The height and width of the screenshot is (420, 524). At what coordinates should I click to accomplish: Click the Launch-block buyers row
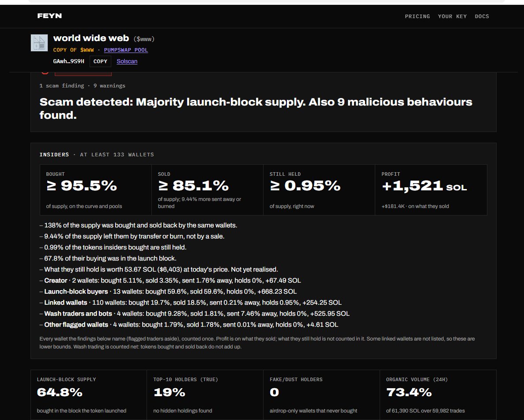168,291
